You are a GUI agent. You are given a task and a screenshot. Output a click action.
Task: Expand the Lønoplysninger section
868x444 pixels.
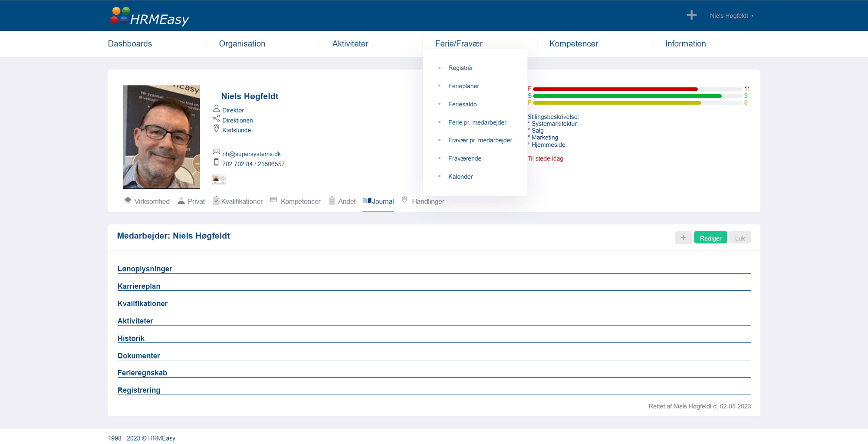[x=434, y=269]
